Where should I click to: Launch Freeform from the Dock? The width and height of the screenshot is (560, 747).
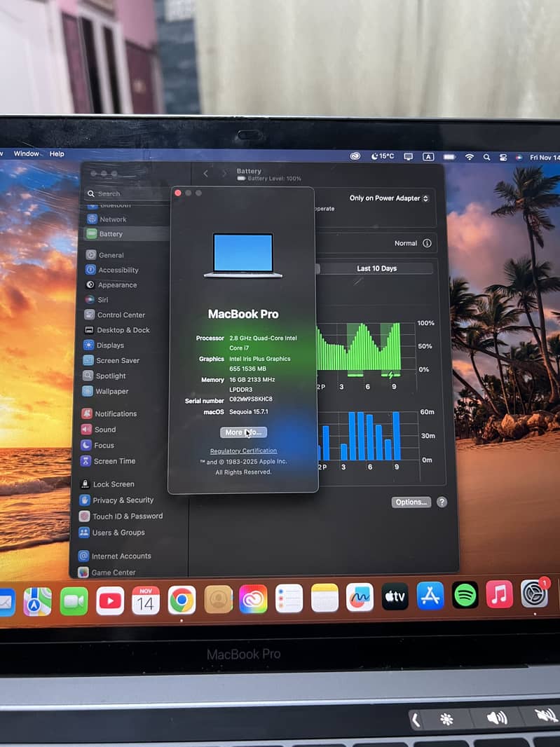click(x=360, y=597)
